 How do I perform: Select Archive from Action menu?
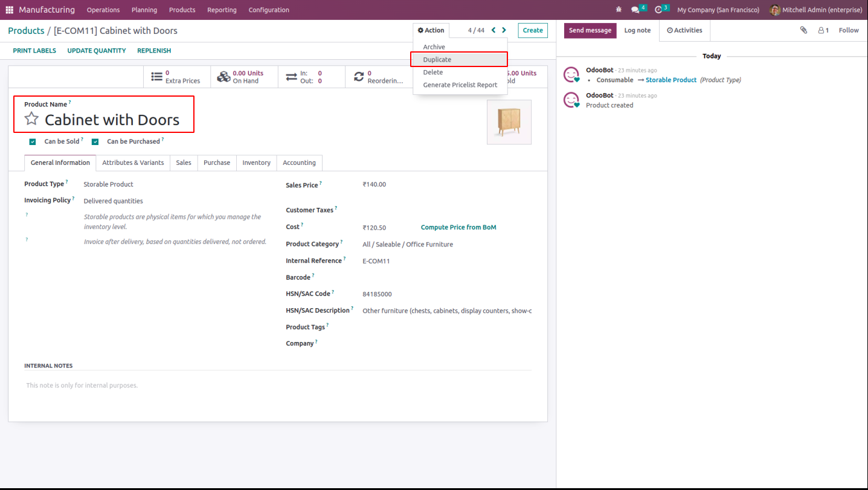click(460, 47)
